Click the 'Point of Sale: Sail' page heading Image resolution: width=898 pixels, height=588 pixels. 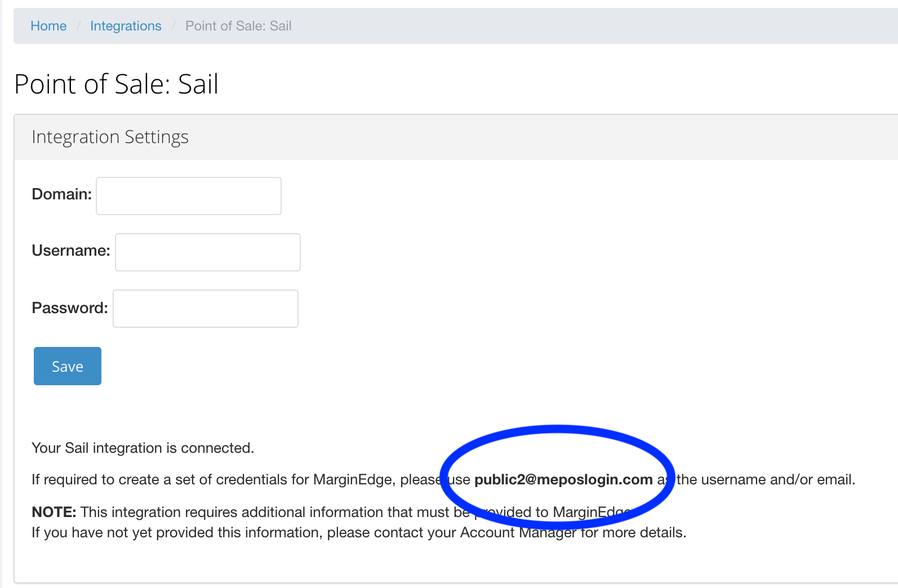116,84
